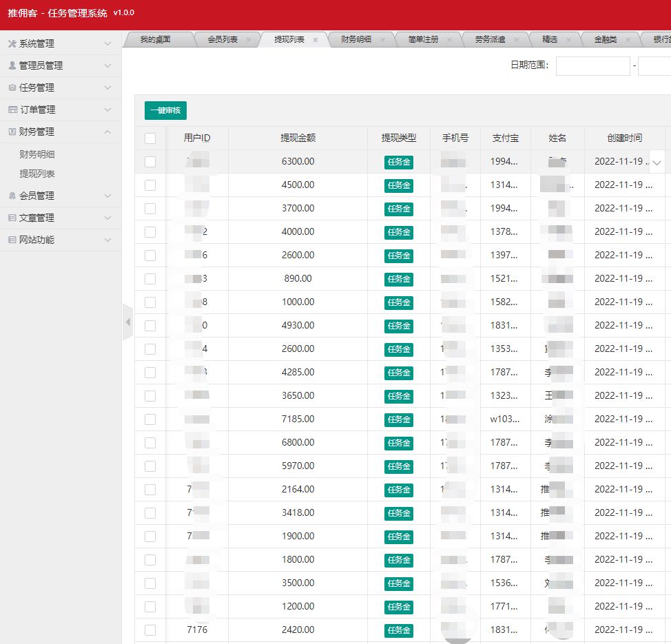671x644 pixels.
Task: Select checkbox for the 2420.00 withdrawal row
Action: coord(150,630)
